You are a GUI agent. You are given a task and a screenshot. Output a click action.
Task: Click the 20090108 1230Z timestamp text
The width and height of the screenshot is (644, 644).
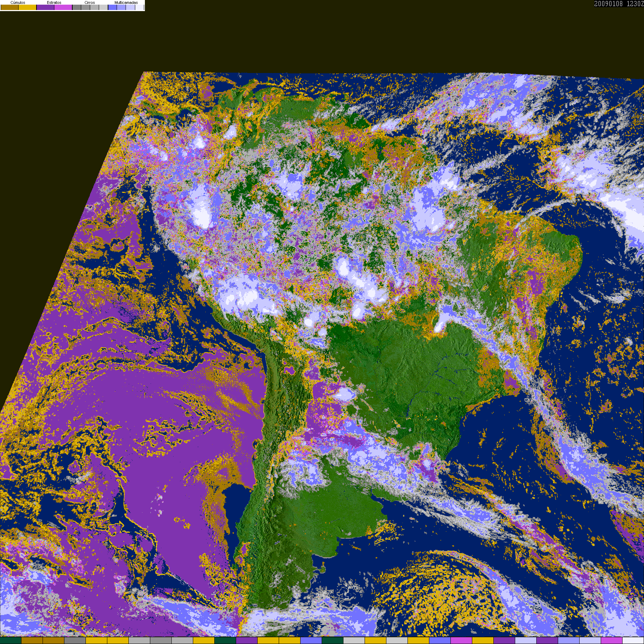click(619, 4)
